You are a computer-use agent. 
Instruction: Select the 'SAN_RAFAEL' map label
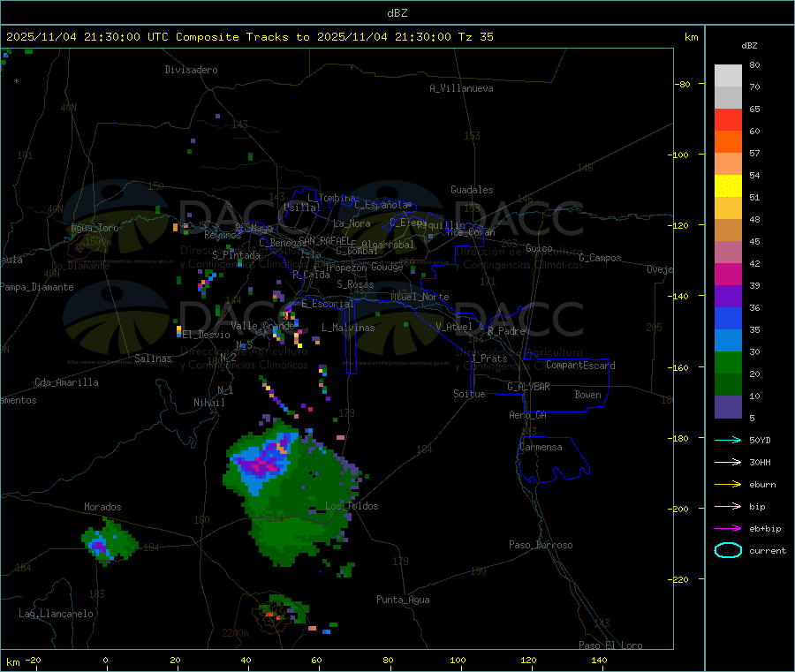(324, 240)
